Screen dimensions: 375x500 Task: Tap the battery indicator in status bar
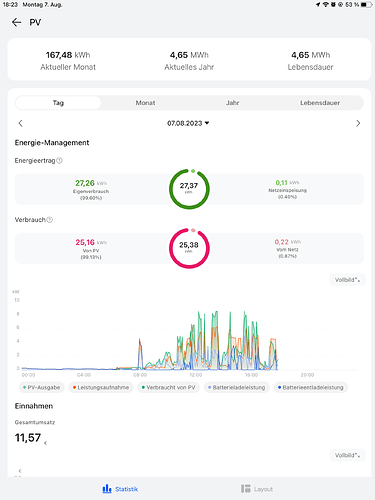(367, 5)
